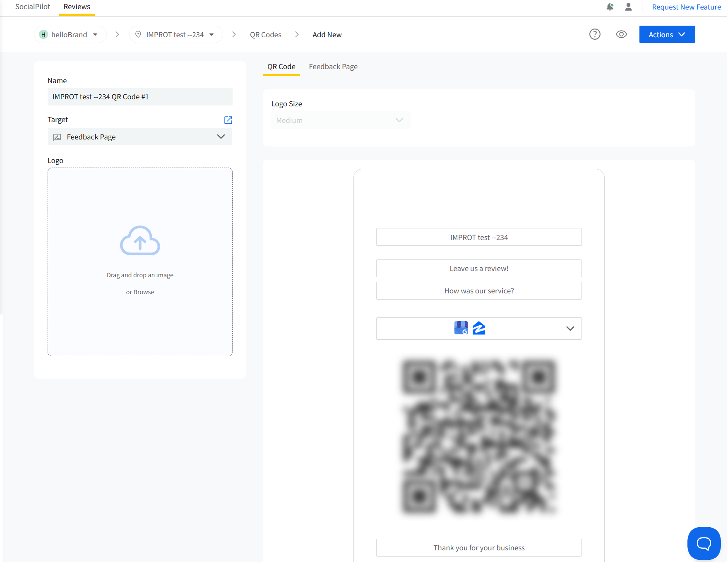Toggle preview with the eye icon
728x564 pixels.
621,34
